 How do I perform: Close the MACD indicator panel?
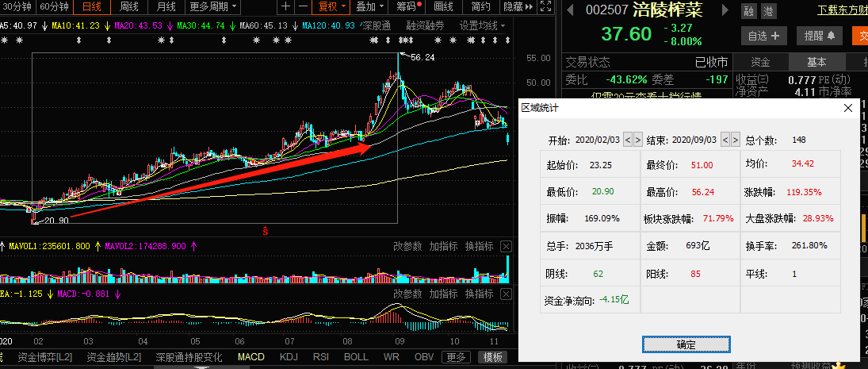click(x=507, y=294)
